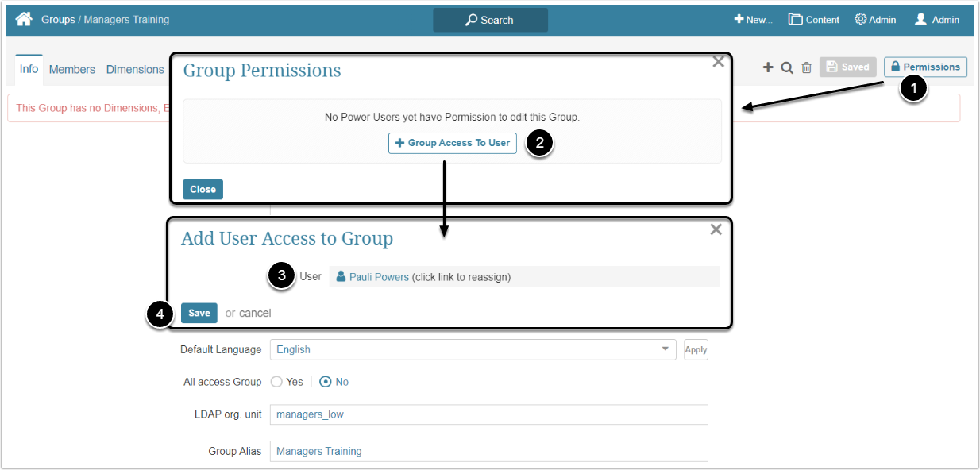Select No for All access Group
The width and height of the screenshot is (980, 470).
(x=325, y=382)
